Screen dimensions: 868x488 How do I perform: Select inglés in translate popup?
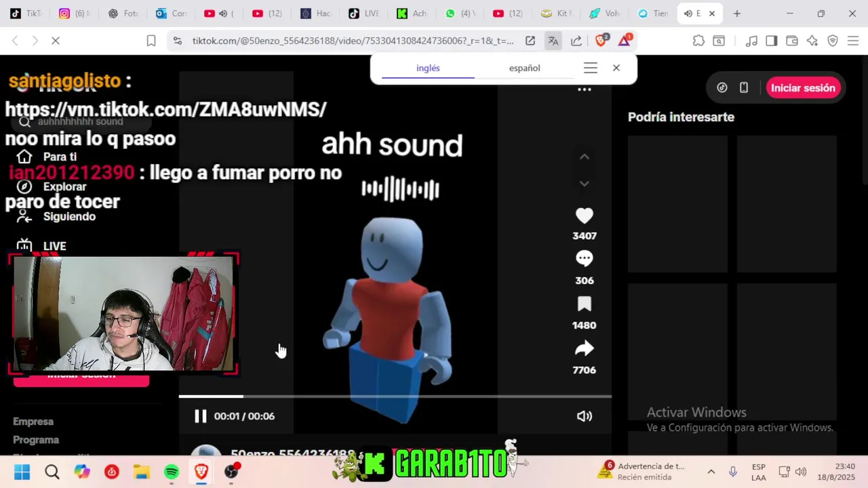tap(428, 68)
